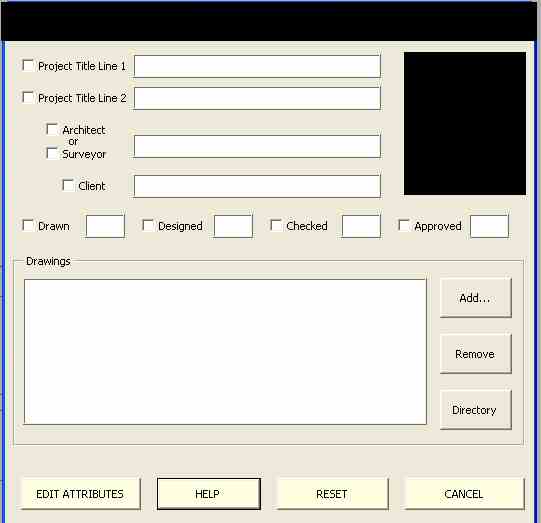Image resolution: width=541 pixels, height=523 pixels.
Task: Focus the Architect or Surveyor text field
Action: (257, 146)
